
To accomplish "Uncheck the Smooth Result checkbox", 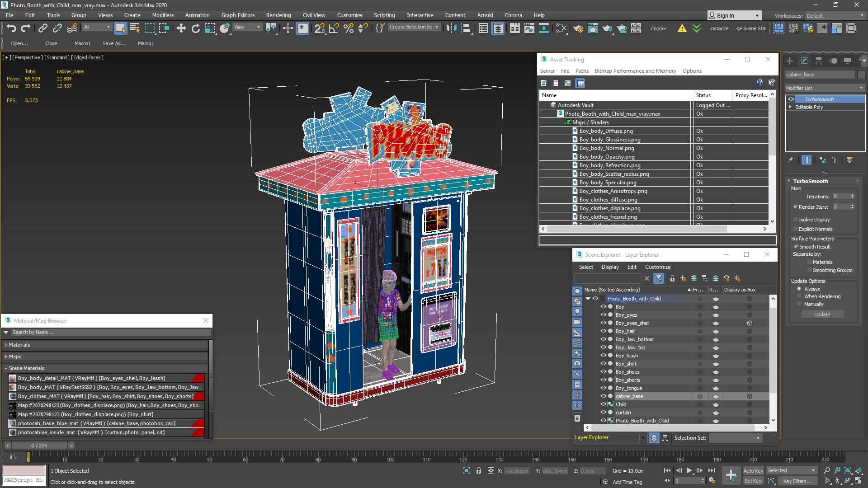I will coord(796,247).
